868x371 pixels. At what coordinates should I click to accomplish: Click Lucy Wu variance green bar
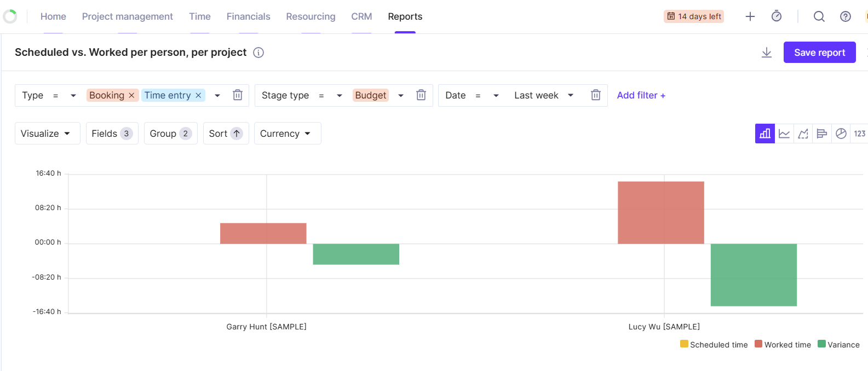tap(754, 275)
